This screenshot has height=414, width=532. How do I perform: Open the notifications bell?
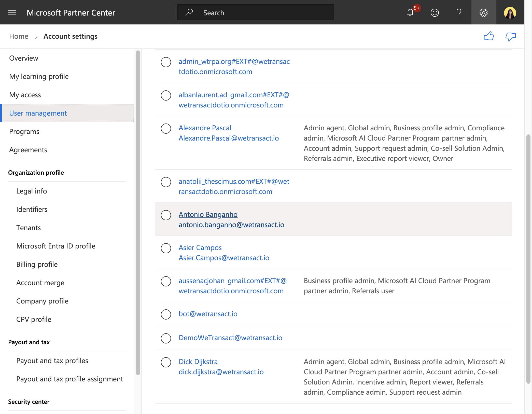pos(410,12)
